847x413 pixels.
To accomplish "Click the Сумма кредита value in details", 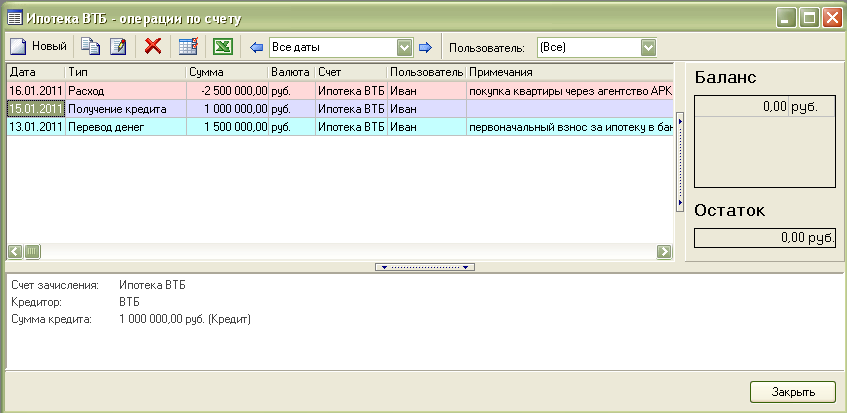I will click(185, 319).
